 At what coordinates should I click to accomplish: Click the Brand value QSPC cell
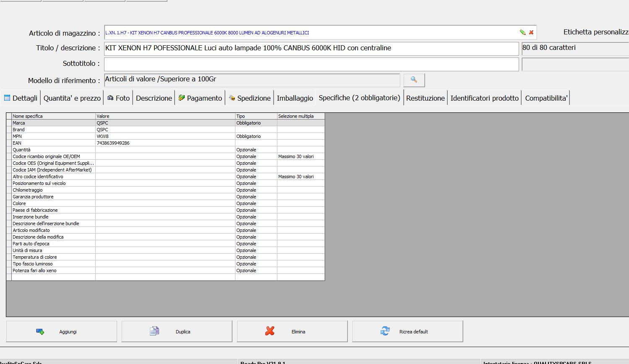tap(165, 130)
